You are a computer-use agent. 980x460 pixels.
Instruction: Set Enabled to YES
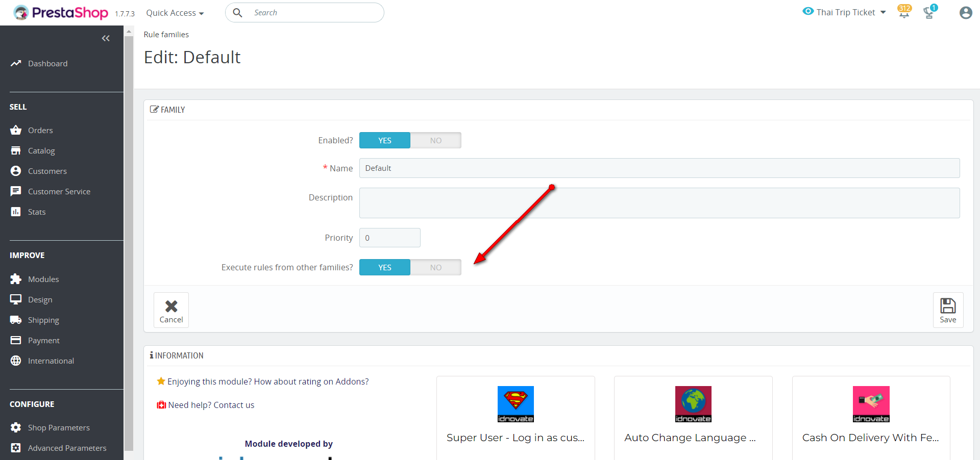pyautogui.click(x=385, y=140)
